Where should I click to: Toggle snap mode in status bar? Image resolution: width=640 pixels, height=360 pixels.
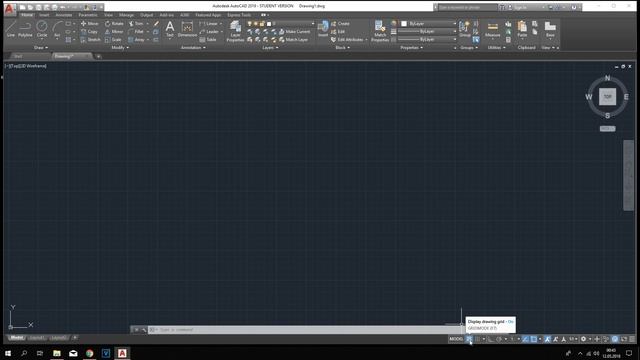[x=477, y=339]
